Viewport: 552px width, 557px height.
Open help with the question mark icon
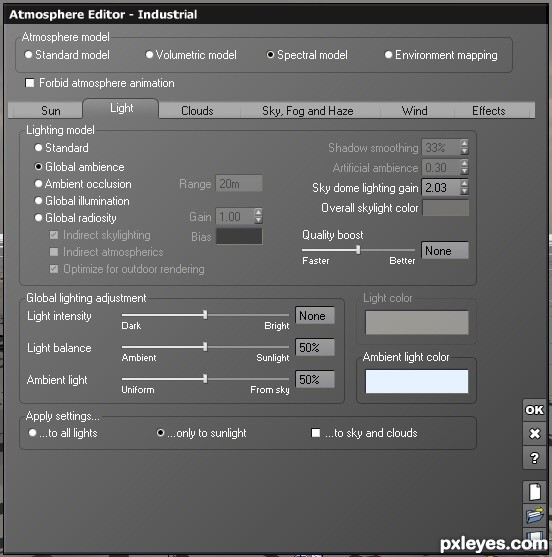[534, 458]
